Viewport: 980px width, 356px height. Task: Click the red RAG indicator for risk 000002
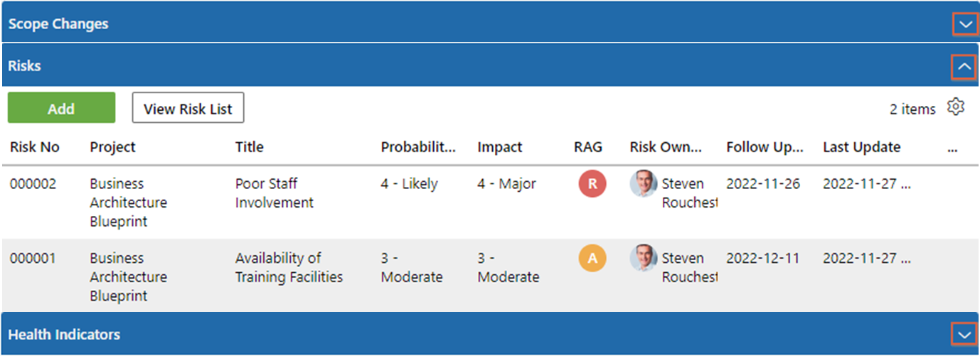coord(592,184)
